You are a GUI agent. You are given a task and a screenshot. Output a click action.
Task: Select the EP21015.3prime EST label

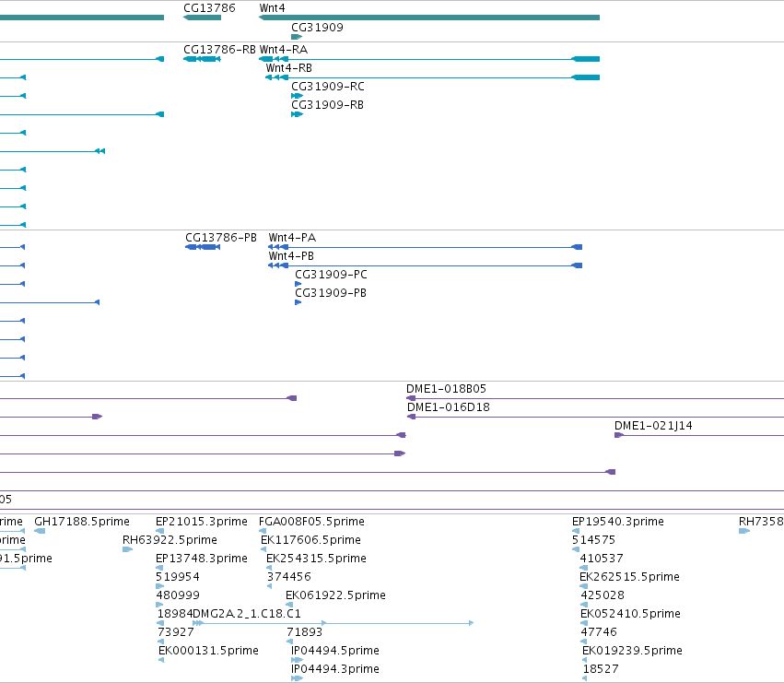coord(202,522)
